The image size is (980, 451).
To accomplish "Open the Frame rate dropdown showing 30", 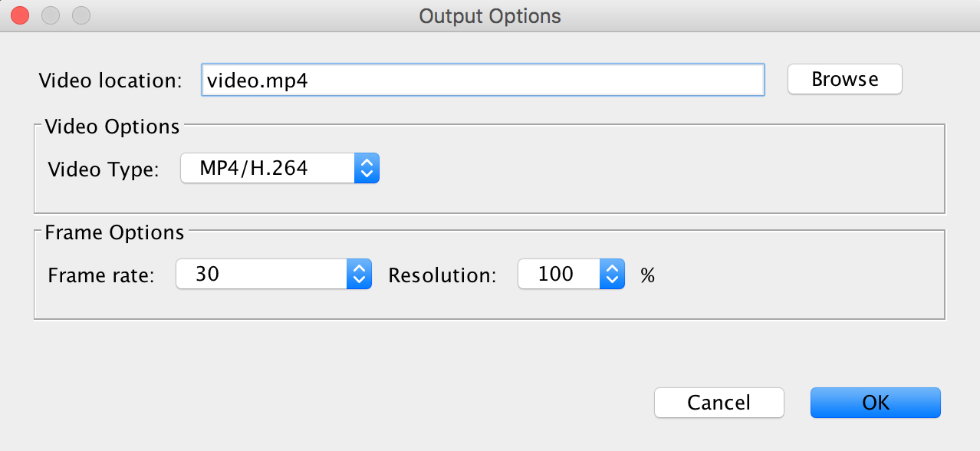I will [262, 275].
